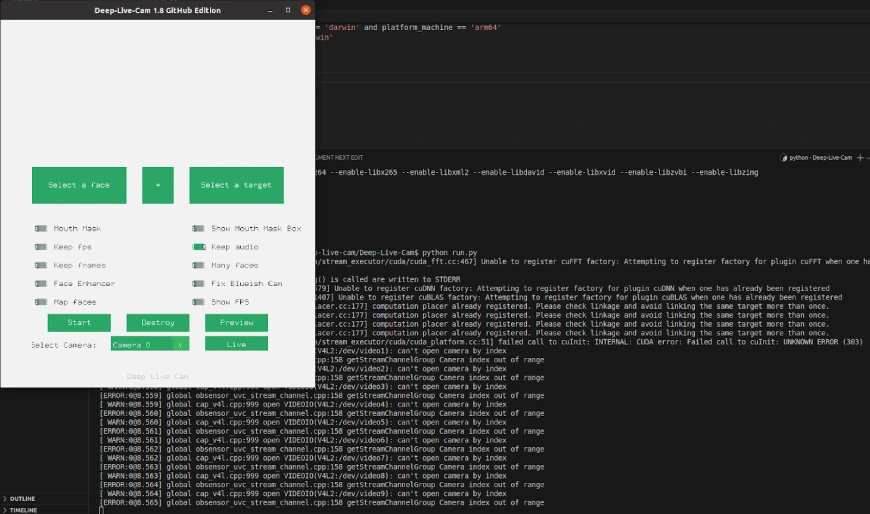
Task: Minimize the Deep-Live-Cam window
Action: tap(270, 10)
